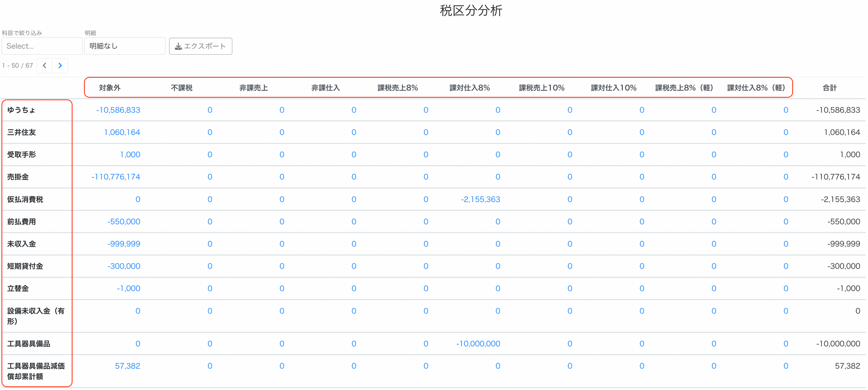Screen dimensions: 868x390
Task: Click the 課対仕入8% column header
Action: (x=470, y=88)
